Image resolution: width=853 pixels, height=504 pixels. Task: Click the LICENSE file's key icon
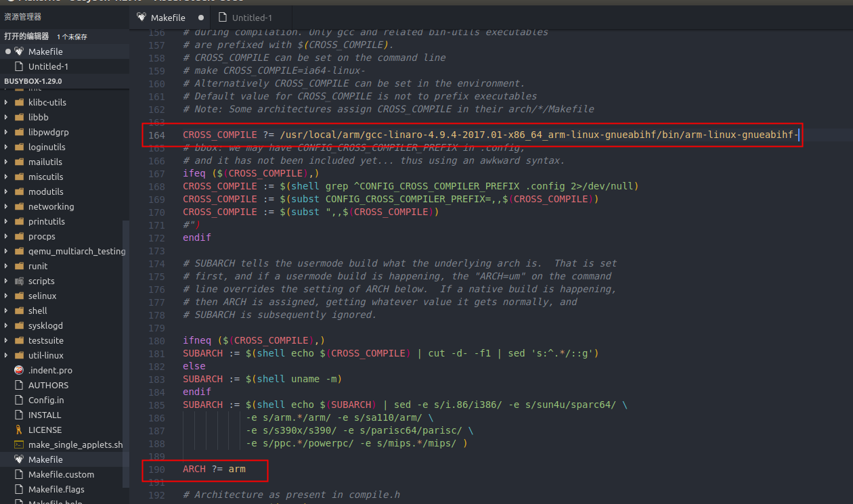click(18, 430)
